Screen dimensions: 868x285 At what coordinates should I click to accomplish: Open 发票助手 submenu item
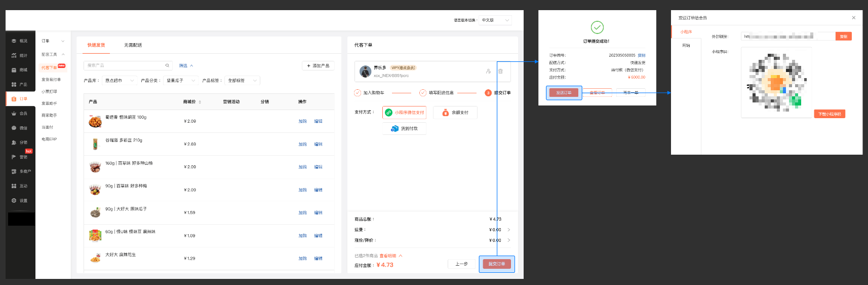coord(49,103)
